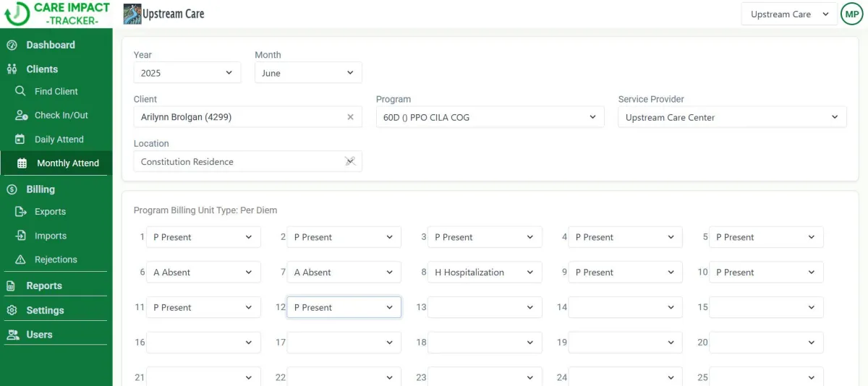Click the Exports arrow icon
Screen dimensions: 868x386
[20, 212]
